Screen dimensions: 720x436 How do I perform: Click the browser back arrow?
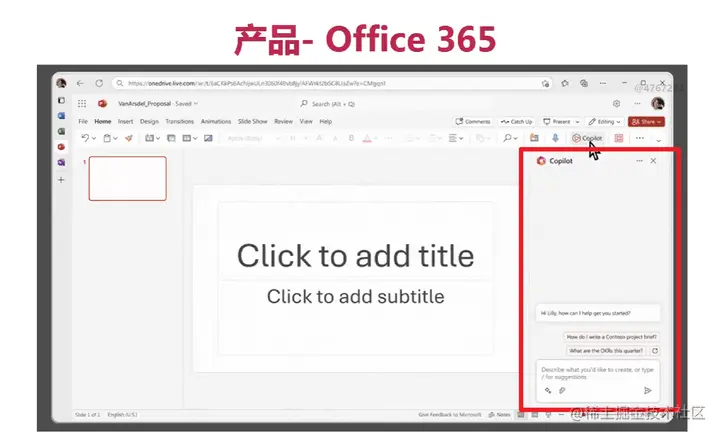[x=80, y=83]
